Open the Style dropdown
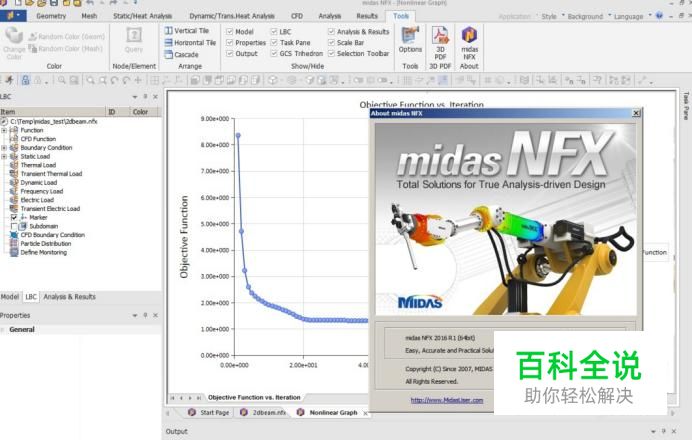 click(x=552, y=16)
